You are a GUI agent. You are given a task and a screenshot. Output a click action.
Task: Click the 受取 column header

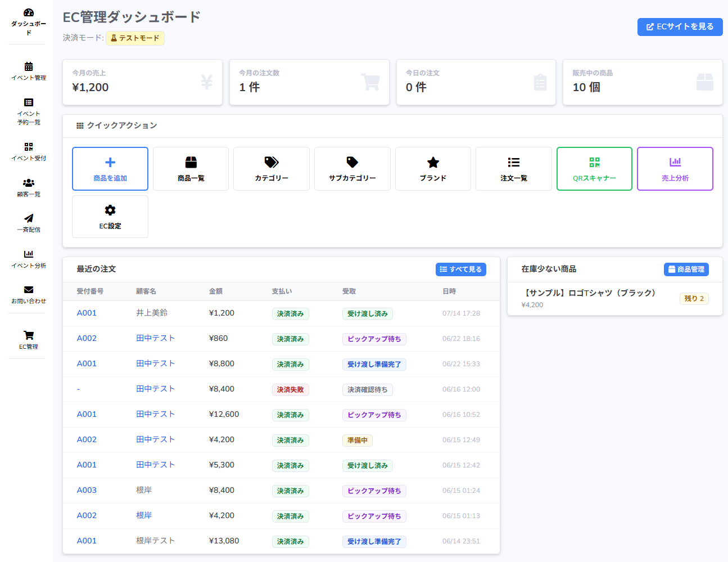(x=349, y=291)
